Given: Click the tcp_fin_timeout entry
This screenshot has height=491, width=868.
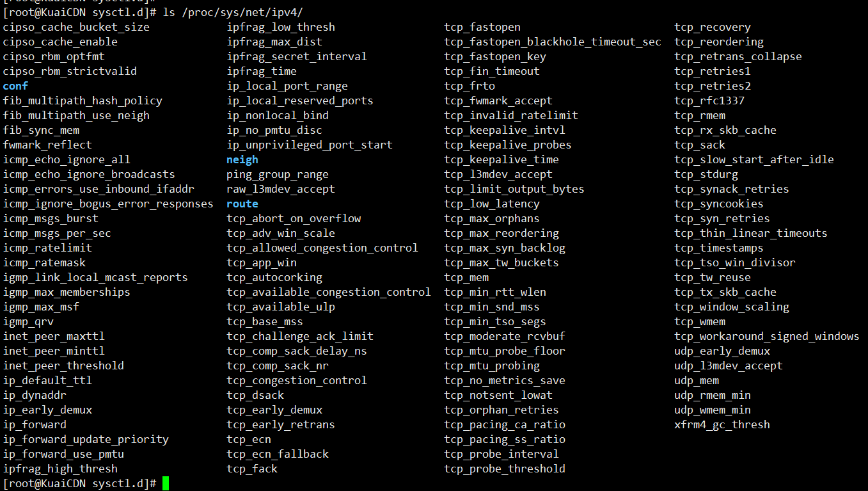Looking at the screenshot, I should tap(492, 71).
